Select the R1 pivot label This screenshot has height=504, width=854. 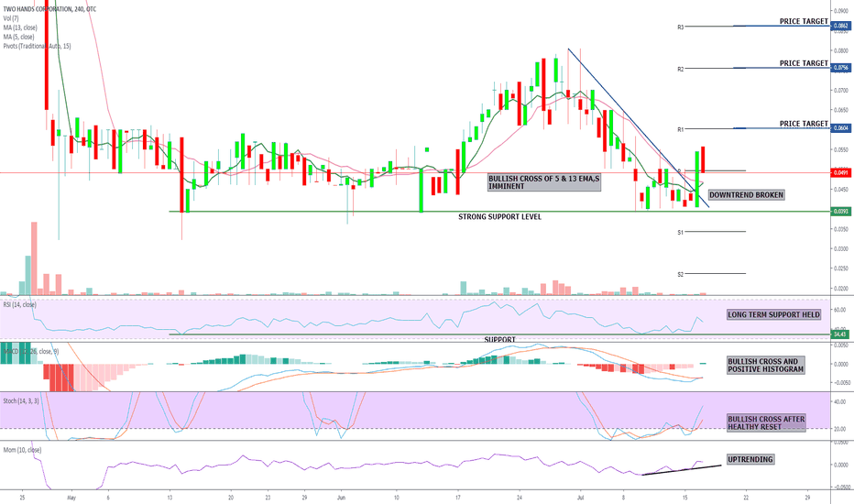pyautogui.click(x=680, y=130)
